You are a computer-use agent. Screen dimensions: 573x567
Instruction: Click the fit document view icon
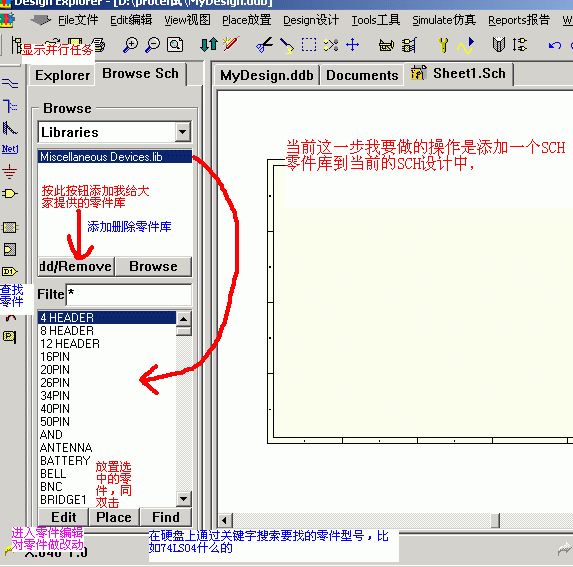(175, 45)
